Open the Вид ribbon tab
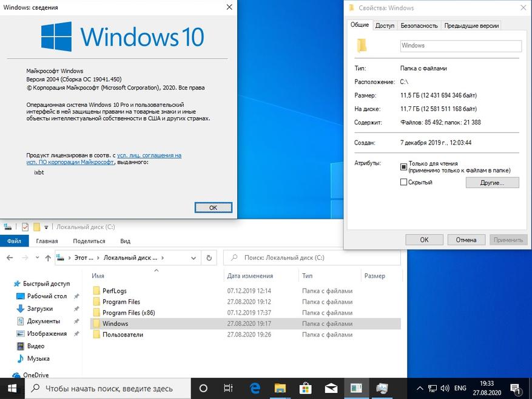Screen dimensions: 532x399 coord(125,240)
